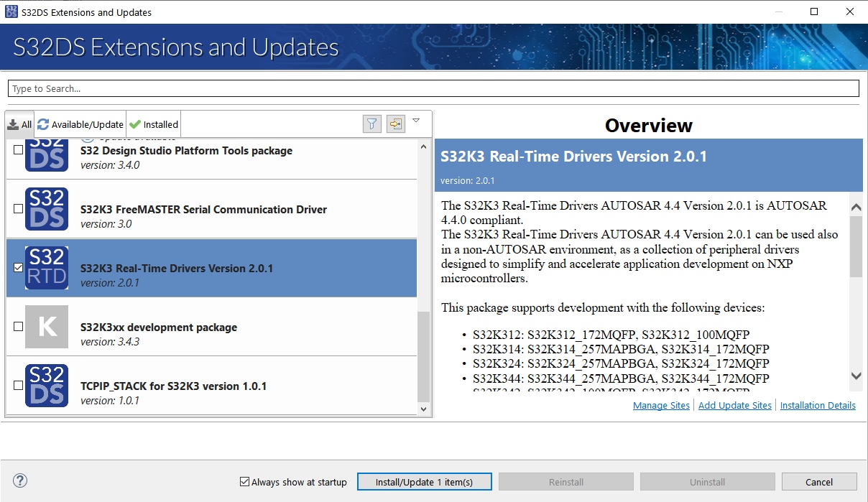Click the FreeMASTER driver S32DS icon
868x502 pixels.
(47, 209)
